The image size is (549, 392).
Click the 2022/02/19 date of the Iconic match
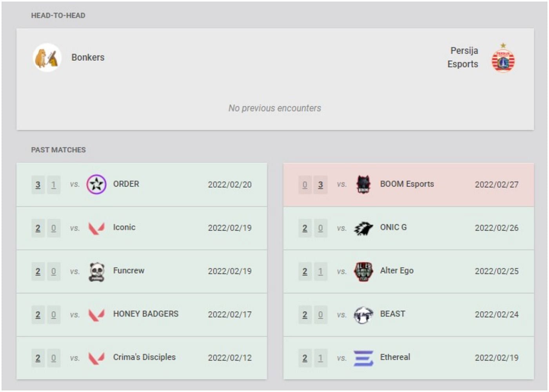tap(230, 228)
